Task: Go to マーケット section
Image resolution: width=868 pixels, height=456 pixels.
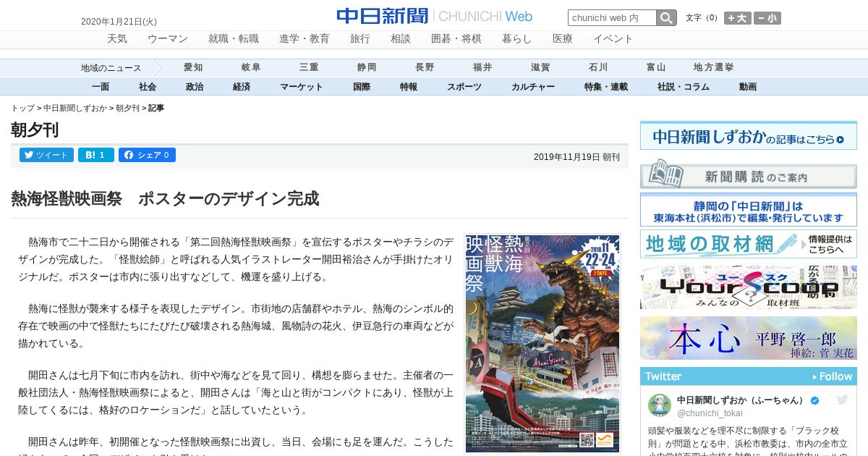Action: pos(302,87)
